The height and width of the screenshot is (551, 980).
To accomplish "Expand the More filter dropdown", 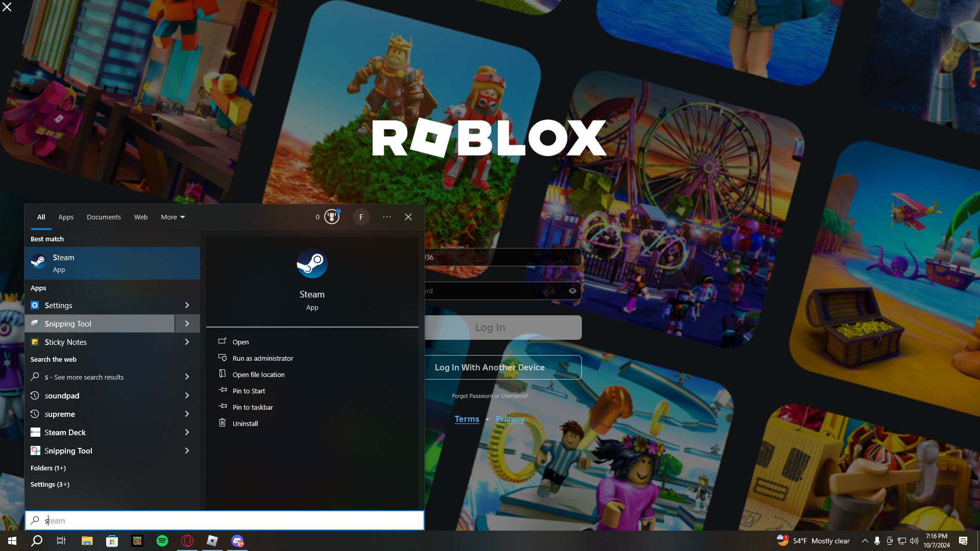I will tap(173, 217).
